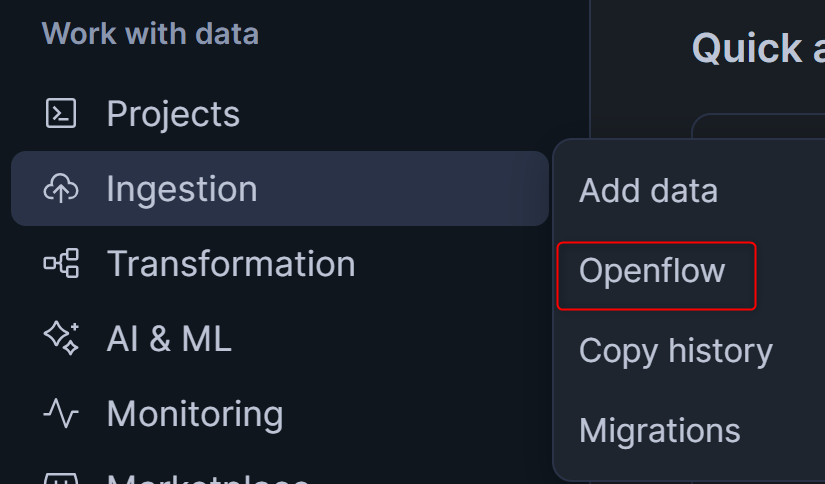
Task: Go to the Monitoring section label
Action: tap(195, 414)
